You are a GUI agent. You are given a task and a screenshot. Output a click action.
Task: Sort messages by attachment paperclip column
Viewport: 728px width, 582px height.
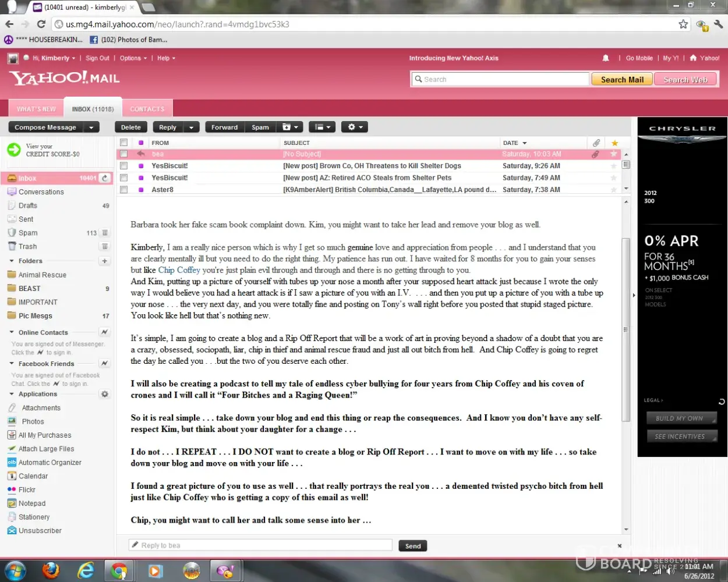(596, 143)
